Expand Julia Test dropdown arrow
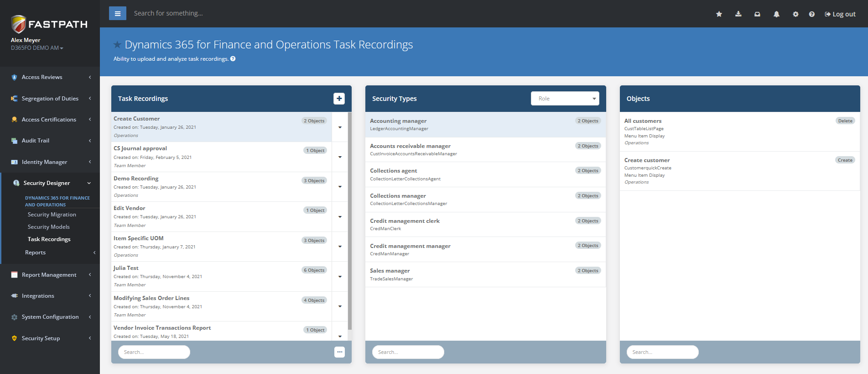Screen dimensions: 868x374 (x=340, y=276)
